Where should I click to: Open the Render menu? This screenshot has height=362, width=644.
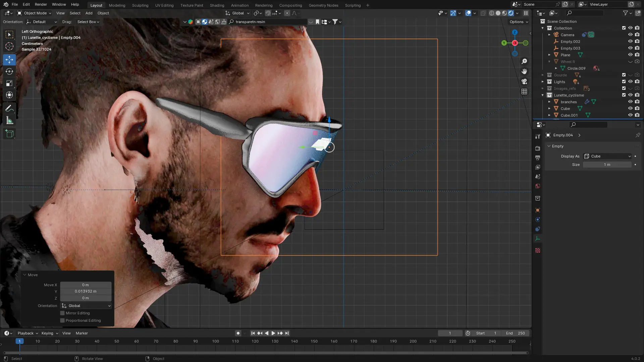click(41, 4)
